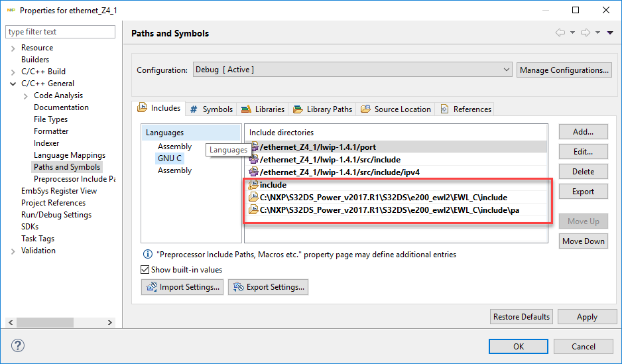Screen dimensions: 622x364
Task: Click the back navigation arrow icon
Action: coord(560,32)
